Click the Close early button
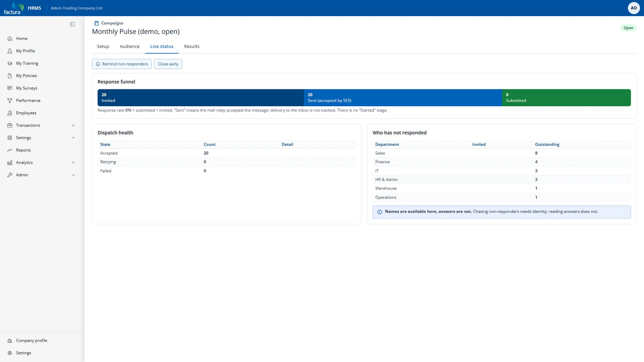 (168, 64)
